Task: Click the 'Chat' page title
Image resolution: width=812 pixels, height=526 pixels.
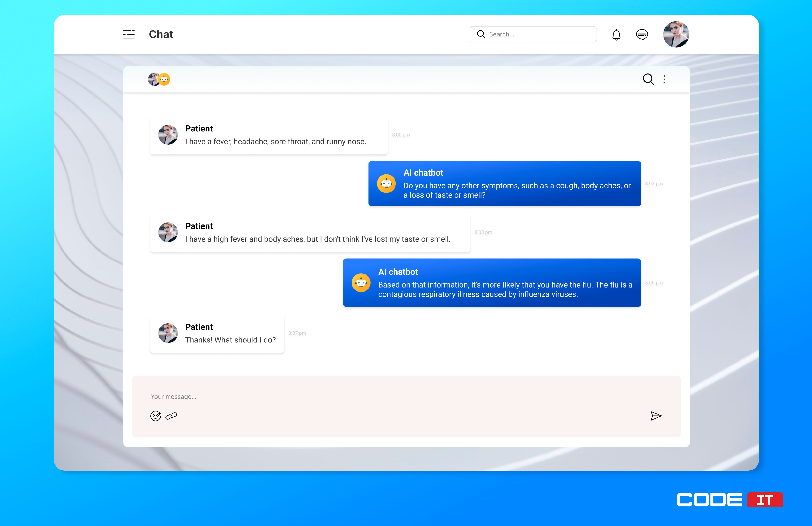Action: (x=161, y=34)
